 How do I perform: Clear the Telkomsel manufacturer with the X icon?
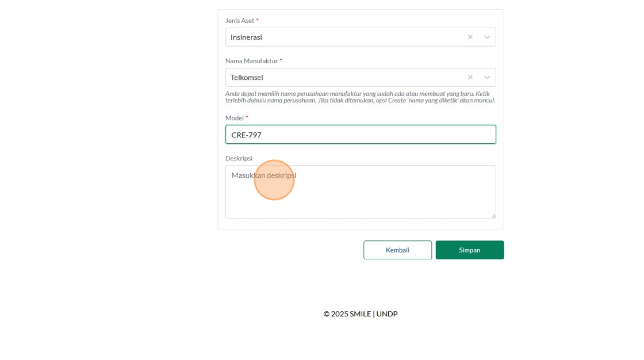coord(470,77)
